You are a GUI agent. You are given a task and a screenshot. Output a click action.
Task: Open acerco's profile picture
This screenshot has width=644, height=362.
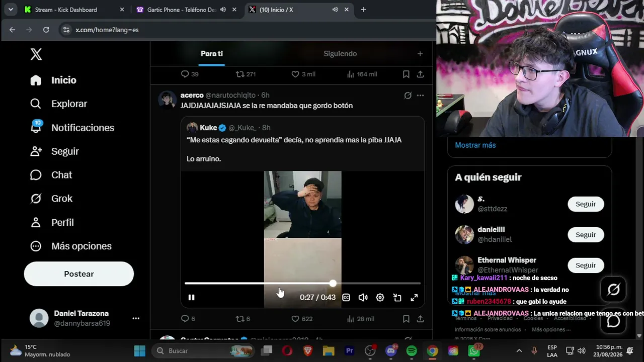[167, 99]
